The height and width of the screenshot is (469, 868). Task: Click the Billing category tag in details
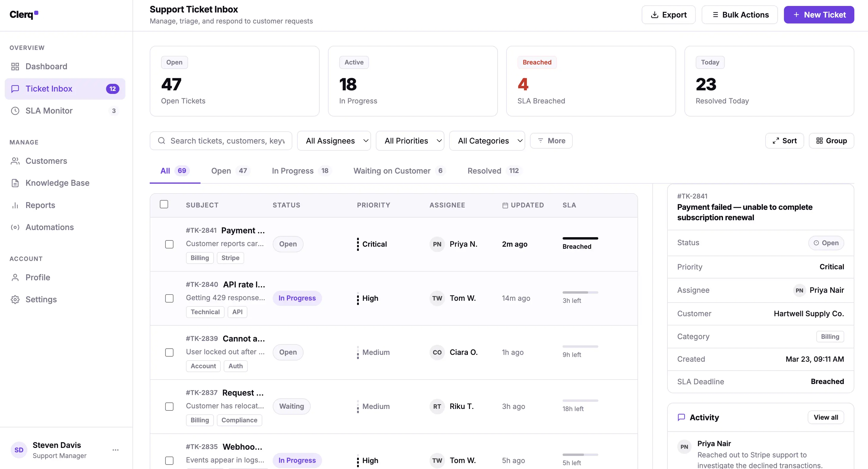pyautogui.click(x=830, y=336)
